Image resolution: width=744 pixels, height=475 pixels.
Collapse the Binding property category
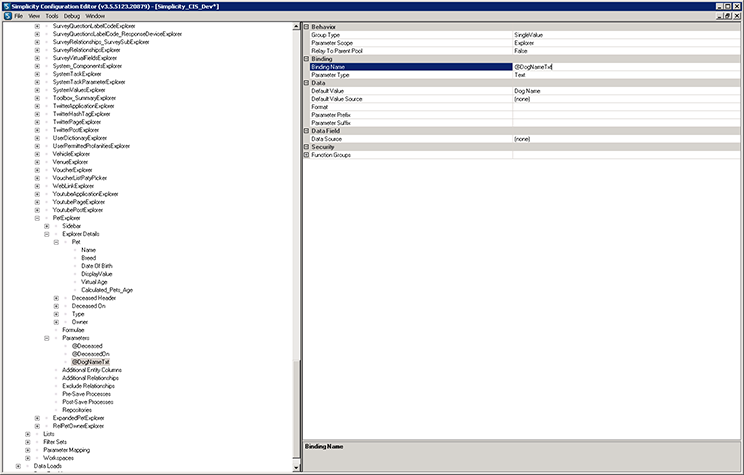coord(307,59)
